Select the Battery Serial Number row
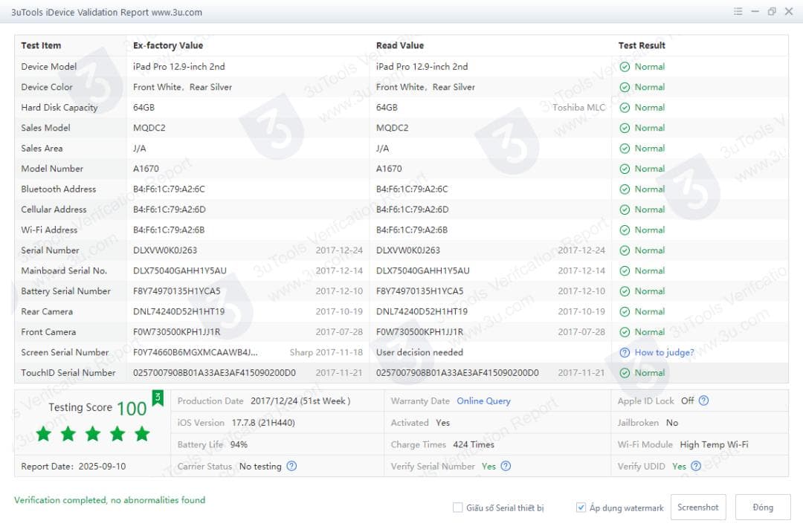 tap(65, 291)
